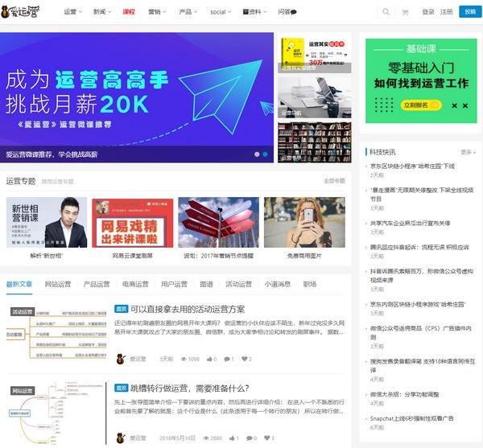This screenshot has width=483, height=448.
Task: Open the 运营高高手 banner slide
Action: coord(137,97)
